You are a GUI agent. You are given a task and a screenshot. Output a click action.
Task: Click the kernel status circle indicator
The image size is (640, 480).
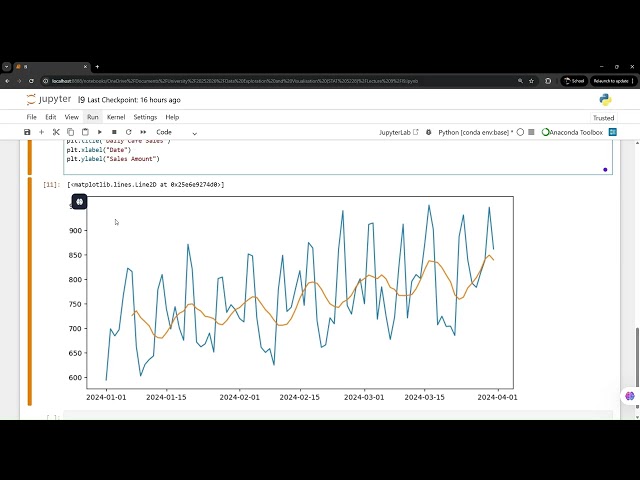pyautogui.click(x=520, y=132)
